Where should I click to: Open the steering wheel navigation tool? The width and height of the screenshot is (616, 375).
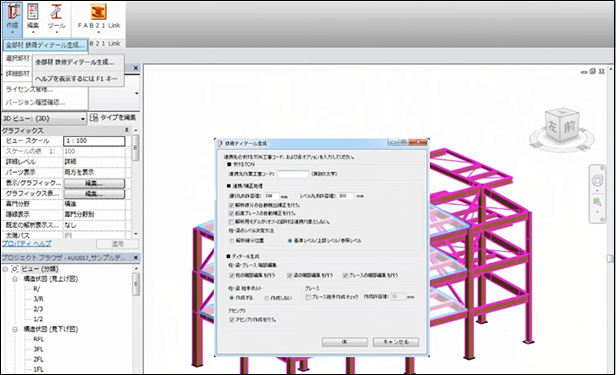coord(597,180)
